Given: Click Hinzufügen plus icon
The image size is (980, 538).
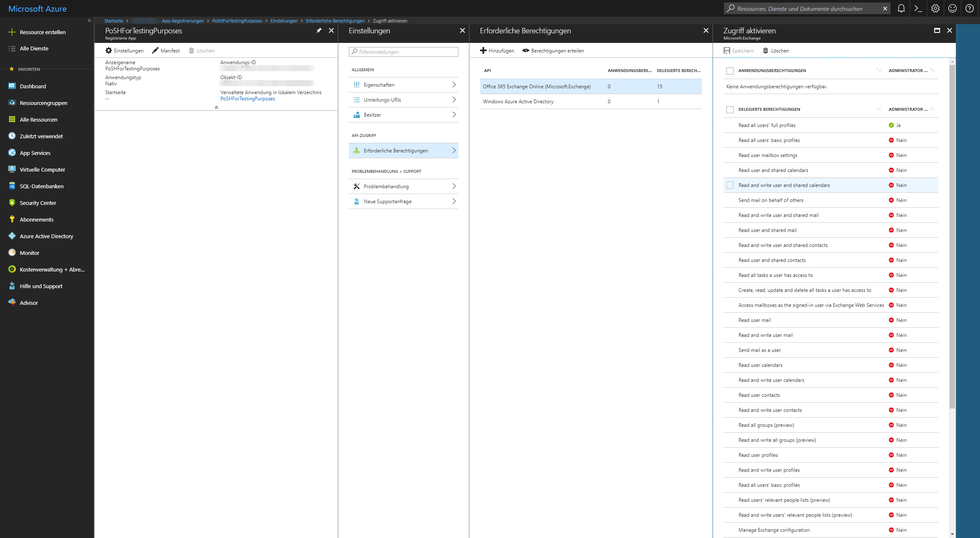Looking at the screenshot, I should (483, 50).
